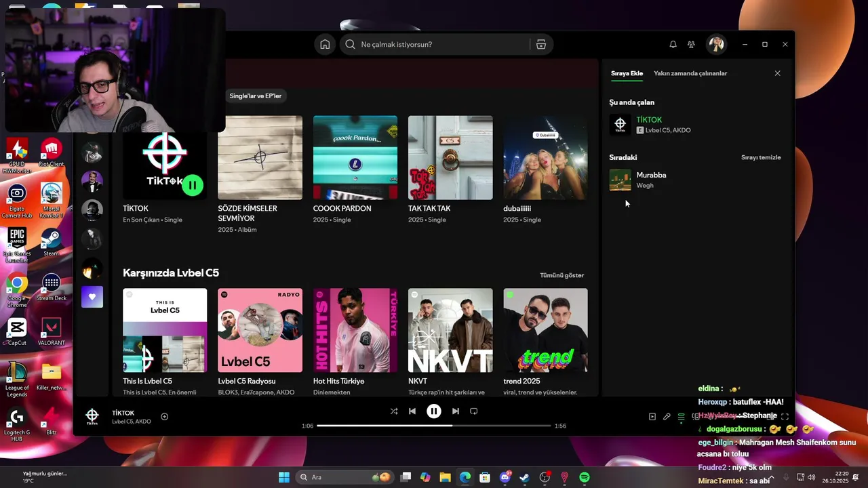Open Mortal Kombat 1 desktop shortcut
This screenshot has height=488, width=868.
click(52, 201)
